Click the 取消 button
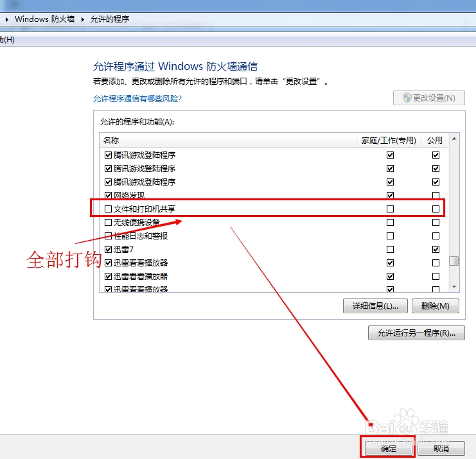 click(x=441, y=448)
